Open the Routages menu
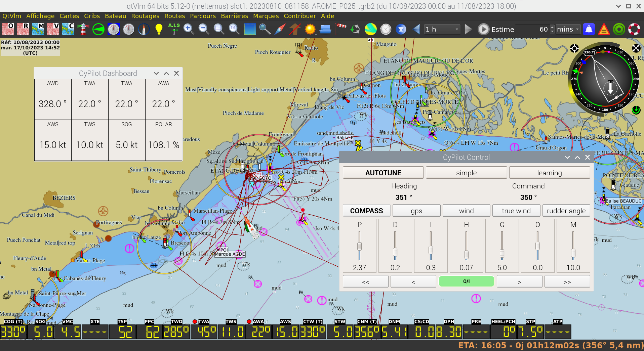 click(145, 16)
